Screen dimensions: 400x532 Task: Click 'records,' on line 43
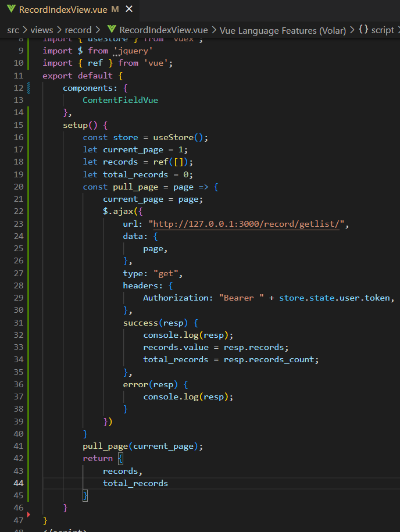tap(123, 472)
